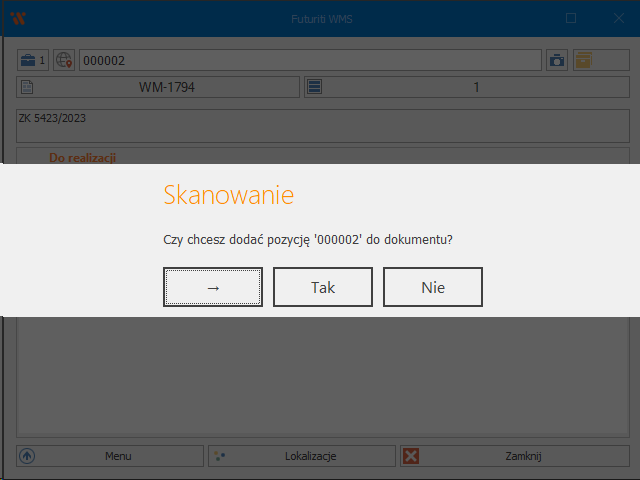Click the up arrow Menu icon
The height and width of the screenshot is (480, 640).
[x=28, y=456]
